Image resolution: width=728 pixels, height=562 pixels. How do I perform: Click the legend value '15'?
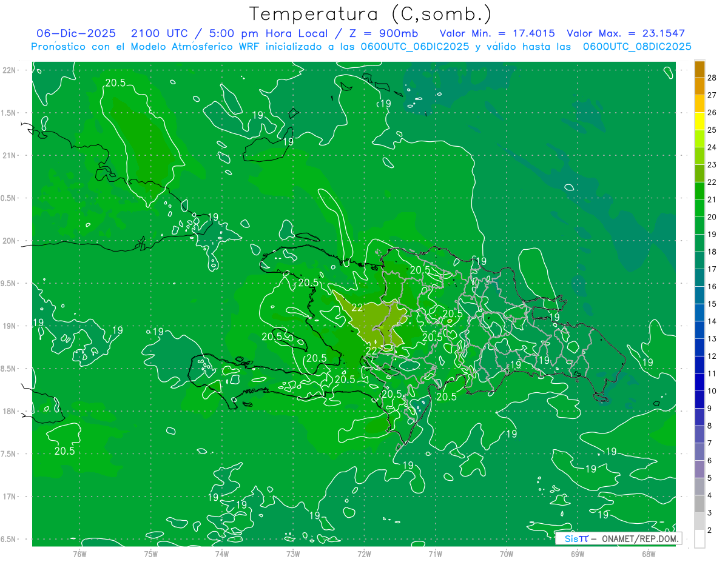coord(712,304)
